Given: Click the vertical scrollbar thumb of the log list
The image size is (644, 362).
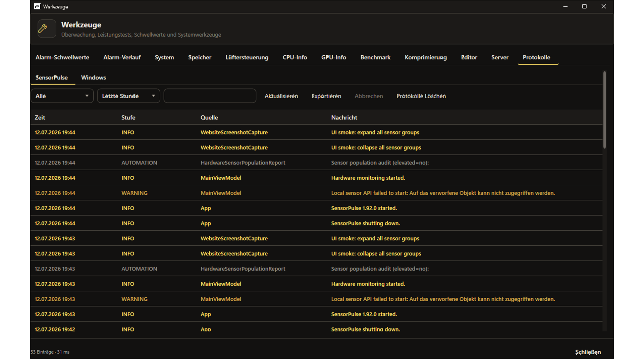Looking at the screenshot, I should pyautogui.click(x=604, y=110).
